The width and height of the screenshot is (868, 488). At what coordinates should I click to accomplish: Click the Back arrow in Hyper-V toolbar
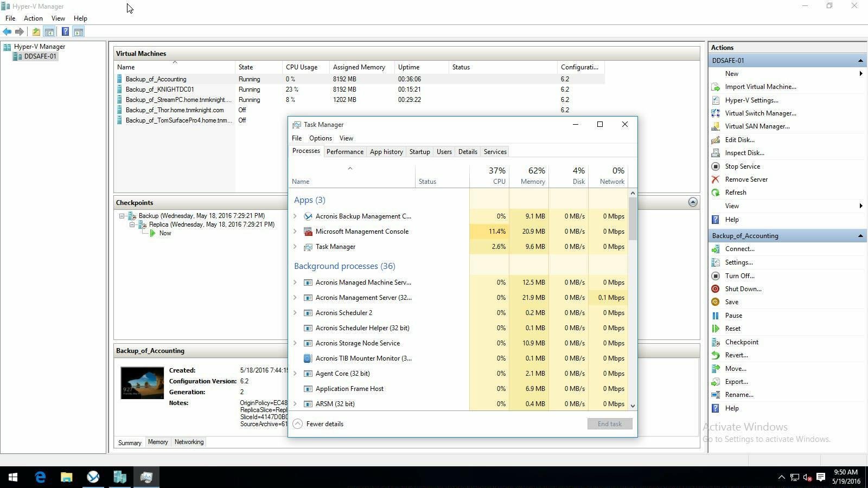pyautogui.click(x=7, y=32)
